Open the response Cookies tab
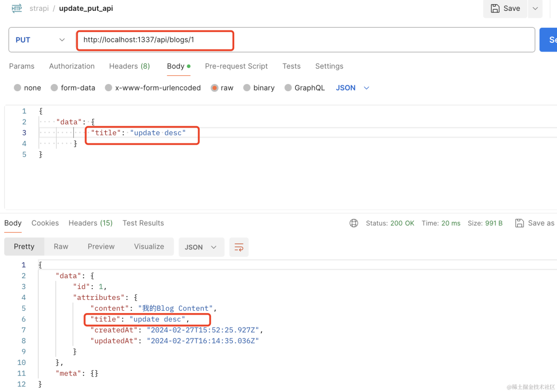Viewport: 557px width, 392px height. click(x=45, y=223)
